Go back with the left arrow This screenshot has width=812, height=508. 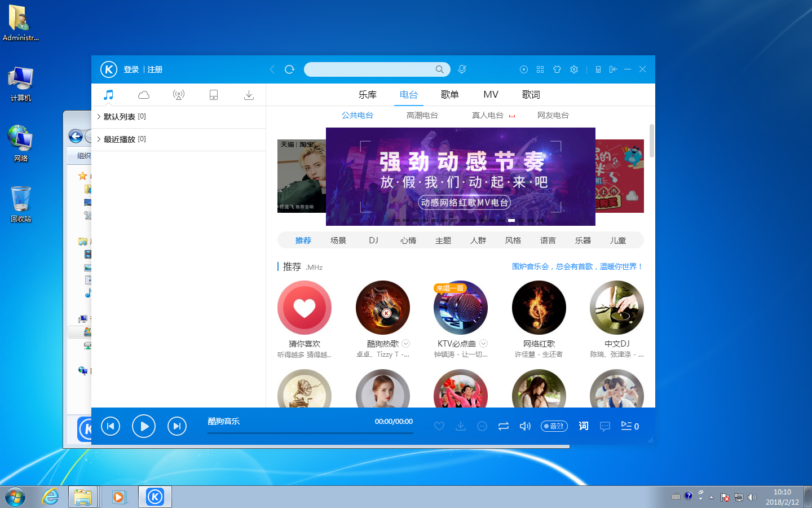[272, 69]
